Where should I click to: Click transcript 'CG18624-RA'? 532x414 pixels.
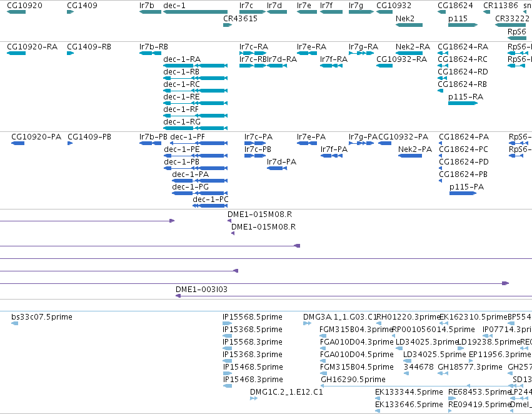(x=463, y=47)
